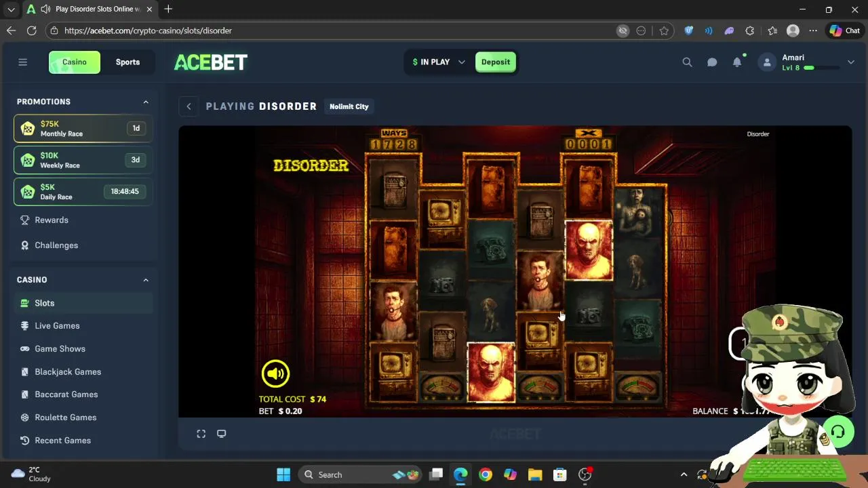
Task: Click the address bar URL
Action: click(x=148, y=30)
